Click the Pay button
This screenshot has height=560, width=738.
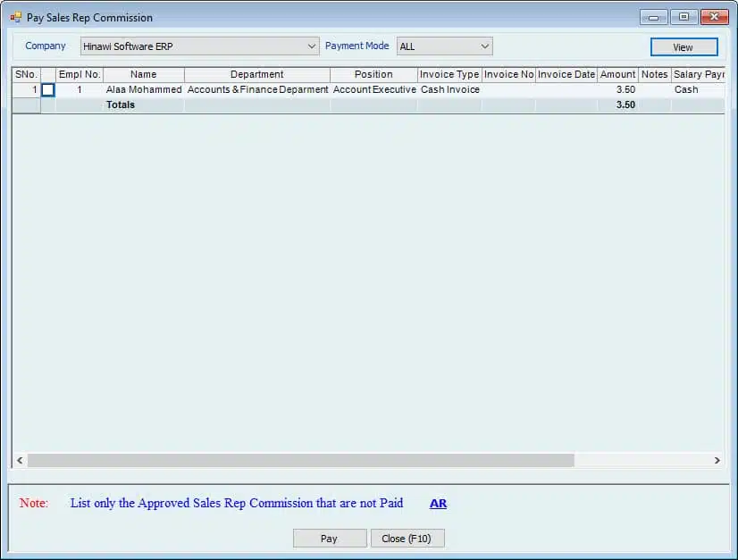click(x=330, y=539)
